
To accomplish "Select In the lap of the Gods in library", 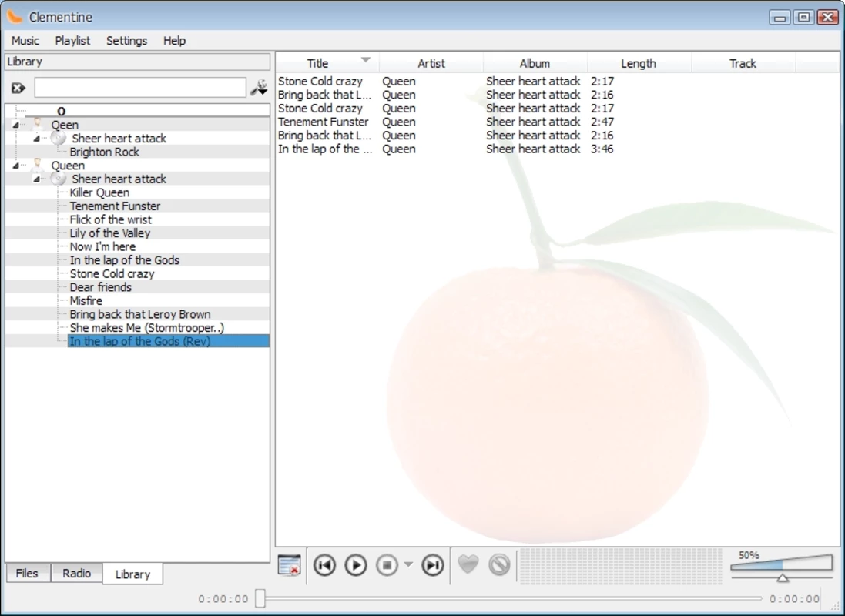I will pyautogui.click(x=125, y=259).
